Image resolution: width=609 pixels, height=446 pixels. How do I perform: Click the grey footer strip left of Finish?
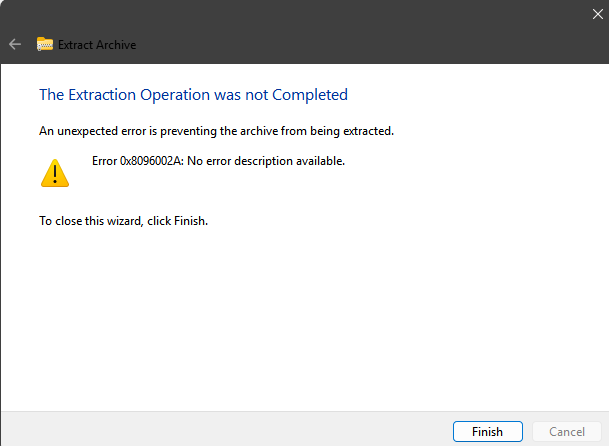pos(200,431)
